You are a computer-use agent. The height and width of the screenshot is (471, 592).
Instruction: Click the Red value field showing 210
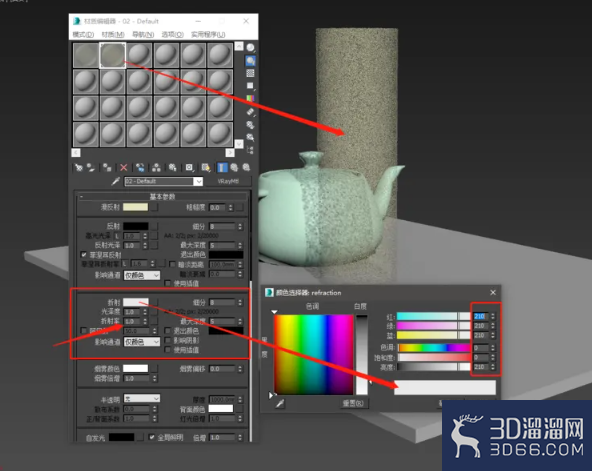pos(481,316)
